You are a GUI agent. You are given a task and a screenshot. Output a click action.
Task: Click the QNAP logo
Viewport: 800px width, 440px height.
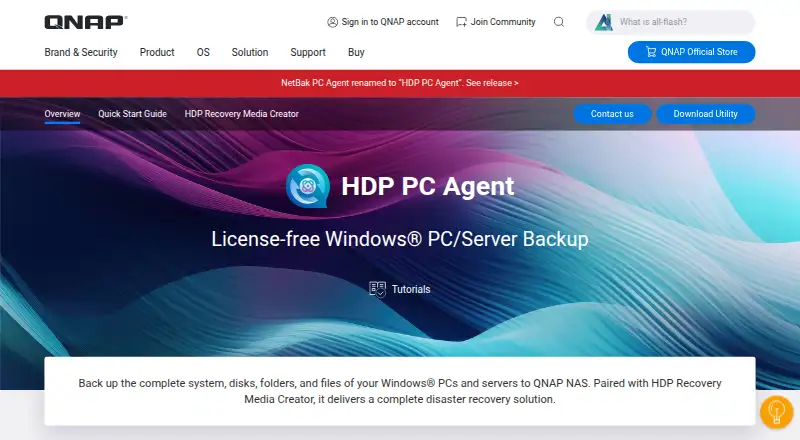[x=85, y=22]
